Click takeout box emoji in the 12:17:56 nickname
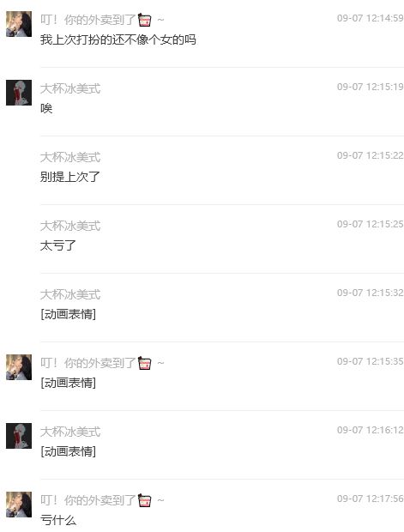404x532 pixels. coord(145,500)
